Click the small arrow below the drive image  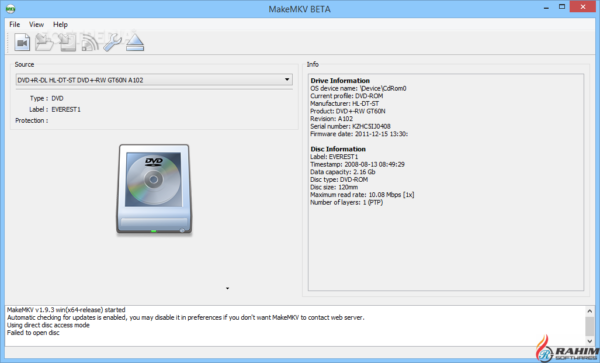227,288
